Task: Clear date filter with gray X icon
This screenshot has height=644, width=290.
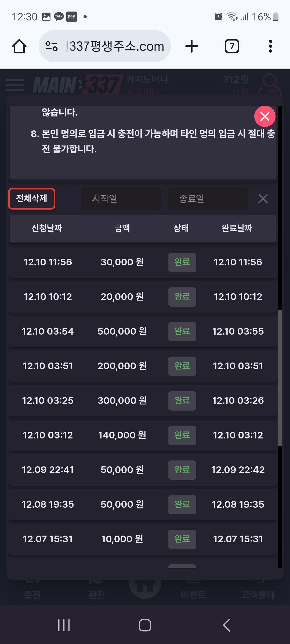Action: (263, 199)
